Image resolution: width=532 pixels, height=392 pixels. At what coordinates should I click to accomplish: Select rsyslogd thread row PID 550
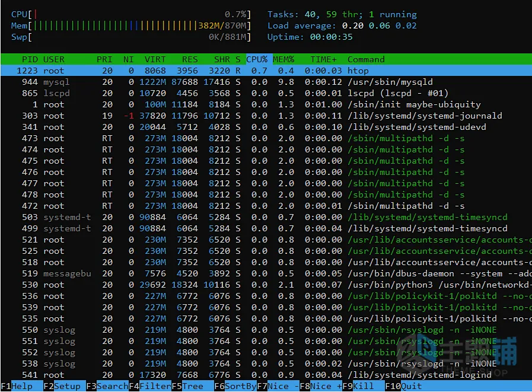pyautogui.click(x=266, y=330)
